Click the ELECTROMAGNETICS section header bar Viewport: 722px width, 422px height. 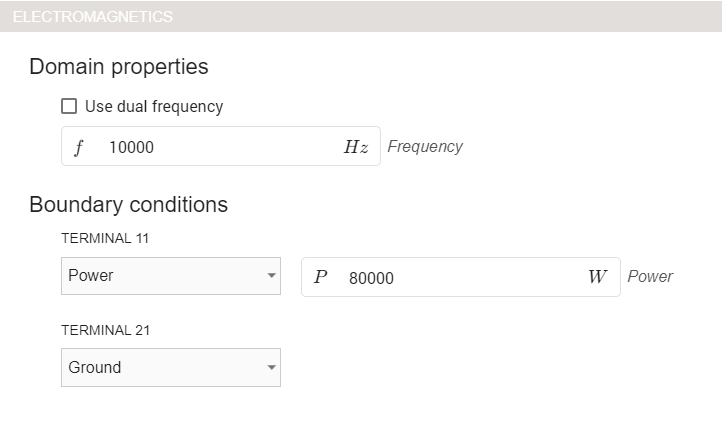(x=360, y=16)
